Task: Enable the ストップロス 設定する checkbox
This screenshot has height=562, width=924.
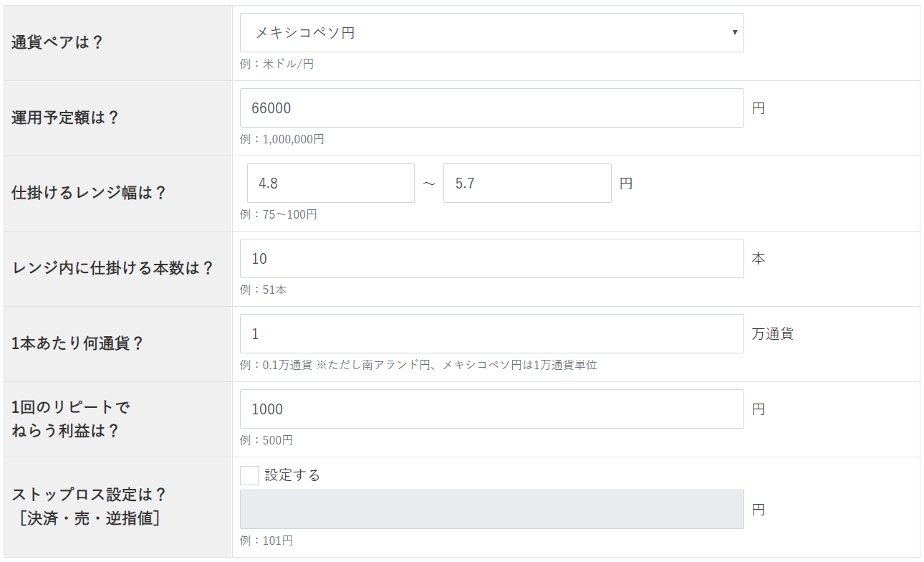Action: pos(249,475)
